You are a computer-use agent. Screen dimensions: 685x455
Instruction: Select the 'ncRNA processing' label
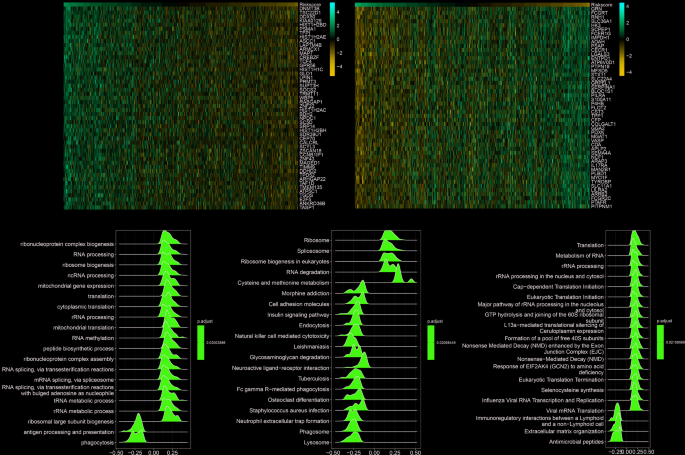91,276
